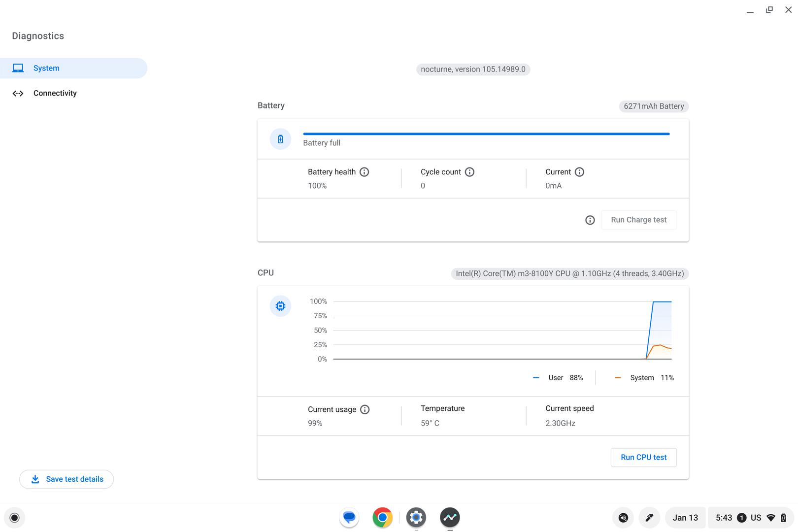The image size is (798, 532).
Task: Open the Messages app from shelf
Action: (x=349, y=518)
